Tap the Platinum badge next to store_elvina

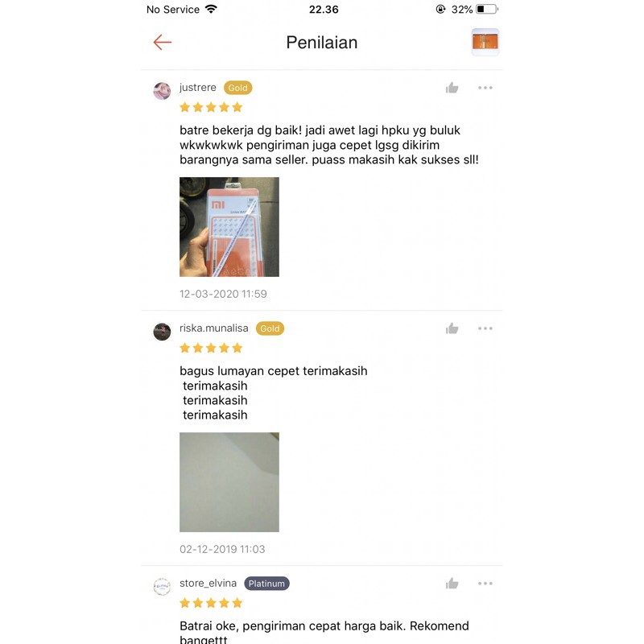tap(266, 584)
